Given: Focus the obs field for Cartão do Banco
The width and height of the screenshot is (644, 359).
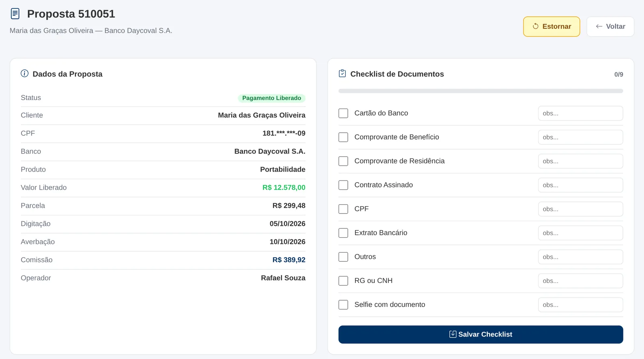Looking at the screenshot, I should (580, 113).
